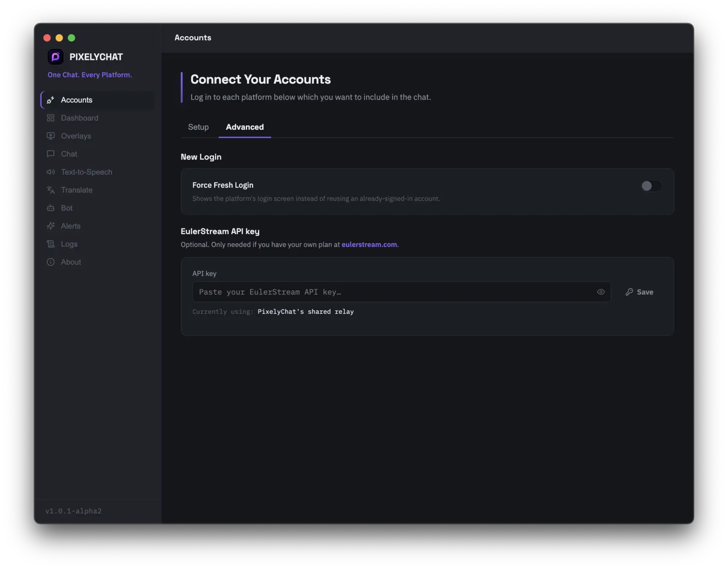Maximize window with green button

(x=71, y=38)
